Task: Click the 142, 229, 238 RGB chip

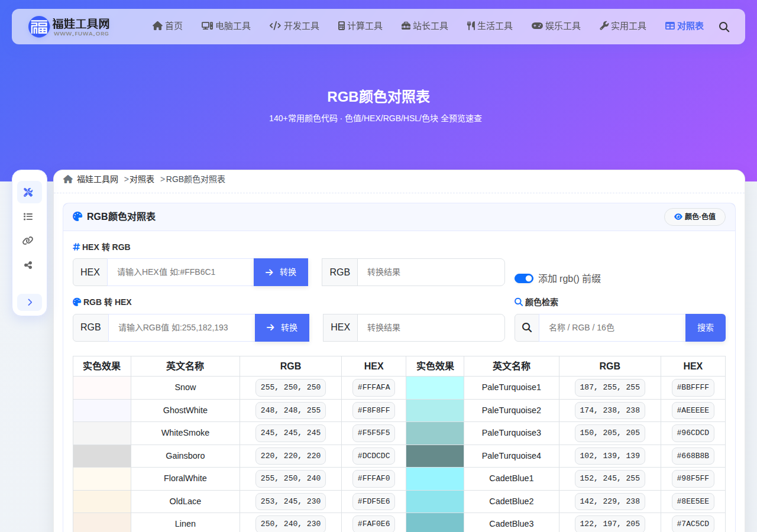Action: click(610, 501)
